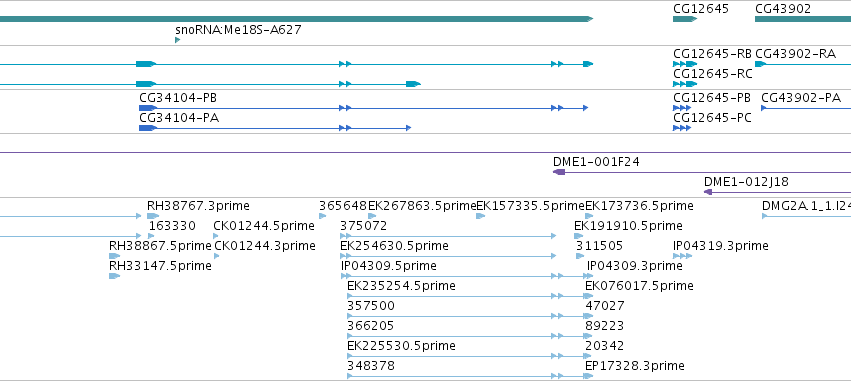
Task: Select the DME1-012J18 purple arrowhead
Action: [x=708, y=192]
